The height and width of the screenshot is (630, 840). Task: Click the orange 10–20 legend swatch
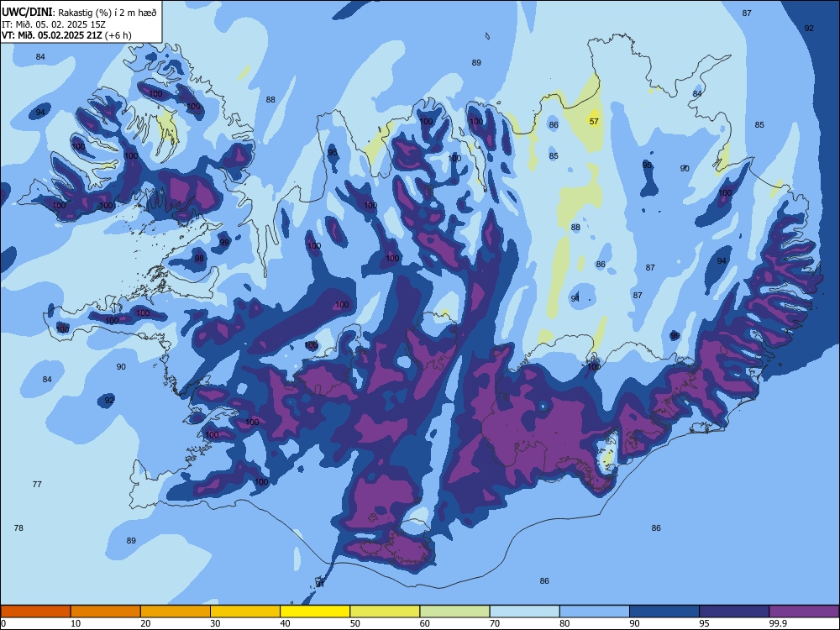coord(106,612)
